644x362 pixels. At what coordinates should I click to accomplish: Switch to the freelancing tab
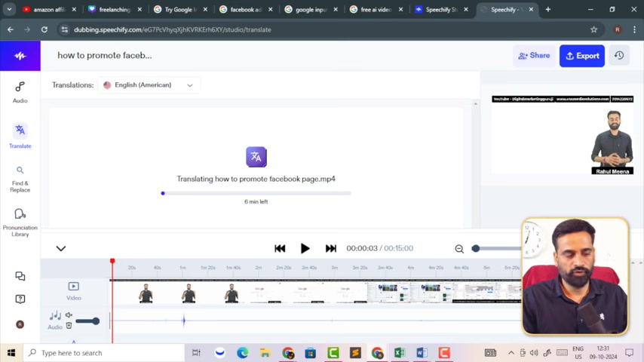click(x=115, y=10)
